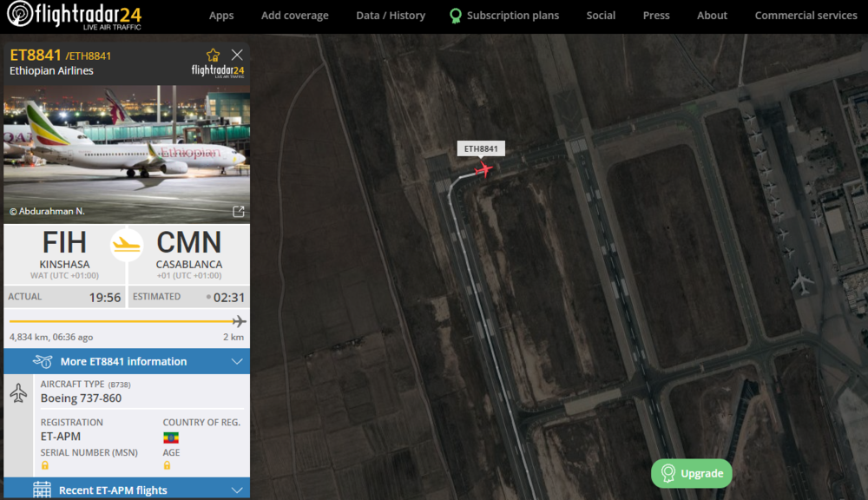Click the calendar icon beside Recent ET-APM flights
Image resolution: width=868 pixels, height=500 pixels.
click(42, 490)
